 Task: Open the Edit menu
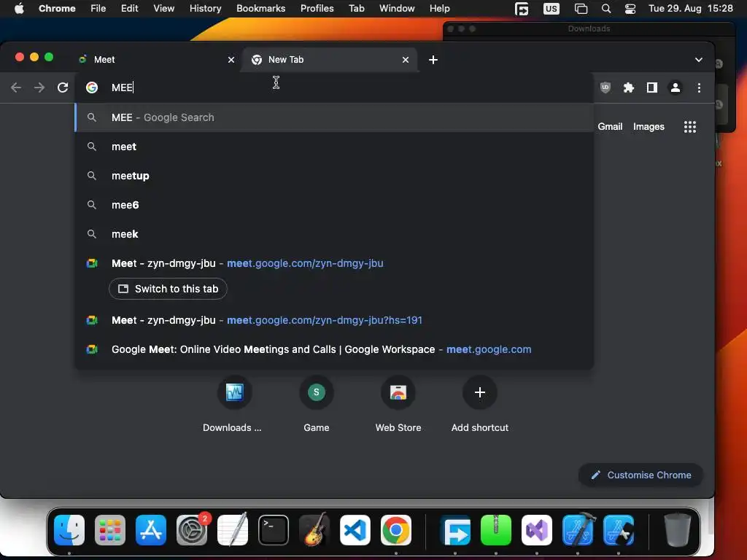point(129,9)
